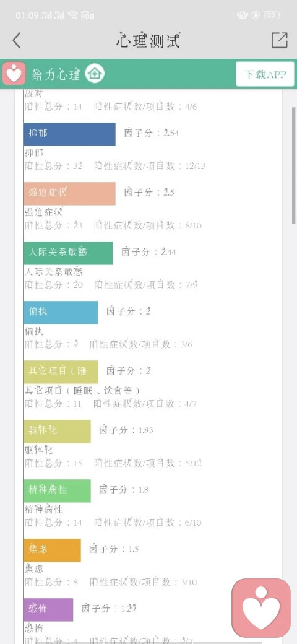Tap the pink heart logo in banner
Image resolution: width=297 pixels, height=644 pixels.
coord(14,74)
